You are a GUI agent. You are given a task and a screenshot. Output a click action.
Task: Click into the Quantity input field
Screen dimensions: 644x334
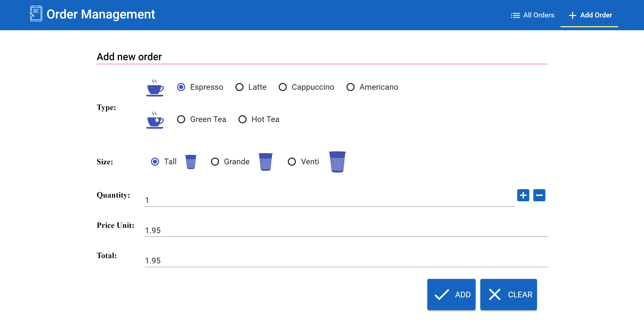[330, 200]
